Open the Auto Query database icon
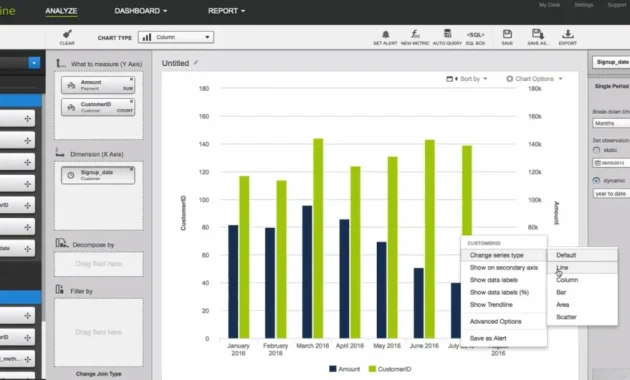 click(447, 34)
